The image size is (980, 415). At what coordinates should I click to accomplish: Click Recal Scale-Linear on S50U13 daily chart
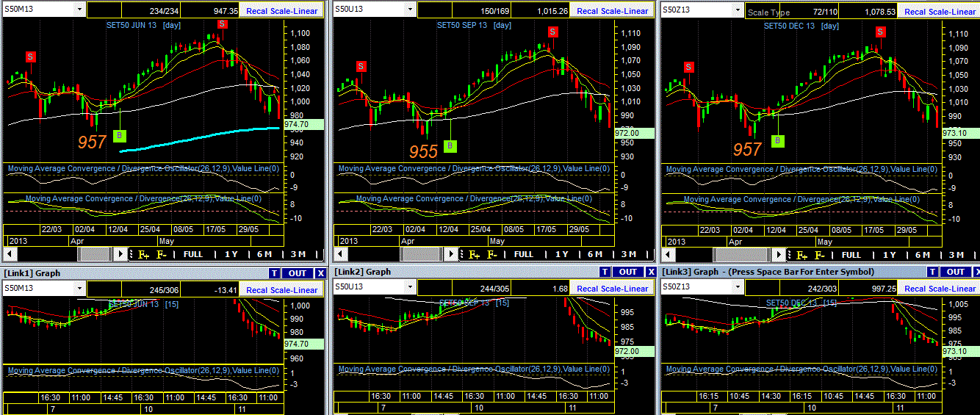pos(613,11)
